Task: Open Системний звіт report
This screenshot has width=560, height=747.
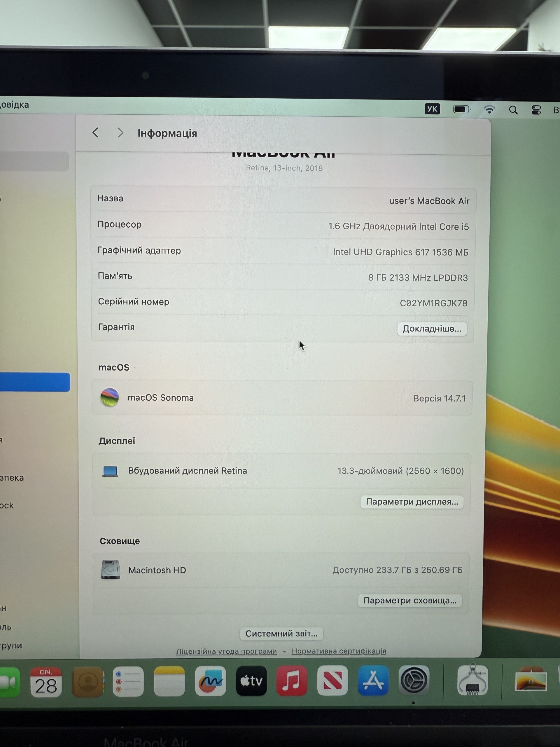Action: tap(281, 633)
